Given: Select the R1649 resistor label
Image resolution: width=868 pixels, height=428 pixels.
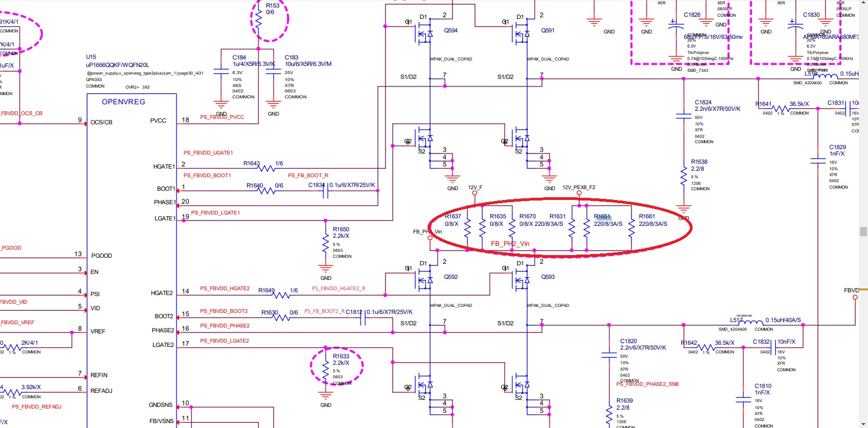Looking at the screenshot, I should (267, 290).
